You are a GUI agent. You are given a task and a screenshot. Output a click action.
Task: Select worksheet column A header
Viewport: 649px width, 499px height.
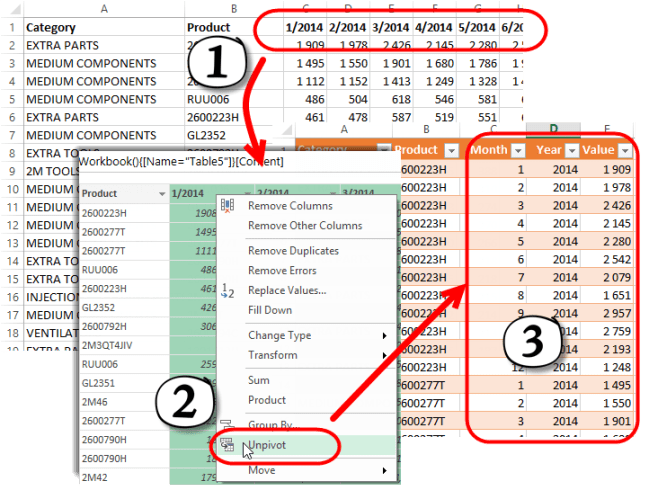click(x=104, y=9)
